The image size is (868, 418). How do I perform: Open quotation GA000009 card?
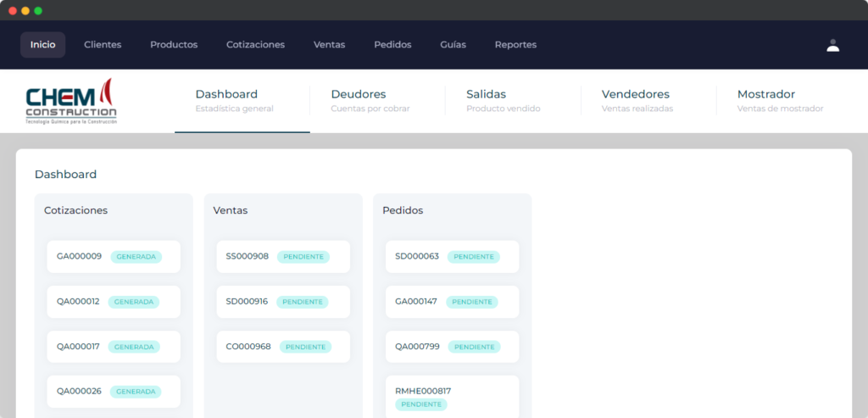tap(114, 256)
